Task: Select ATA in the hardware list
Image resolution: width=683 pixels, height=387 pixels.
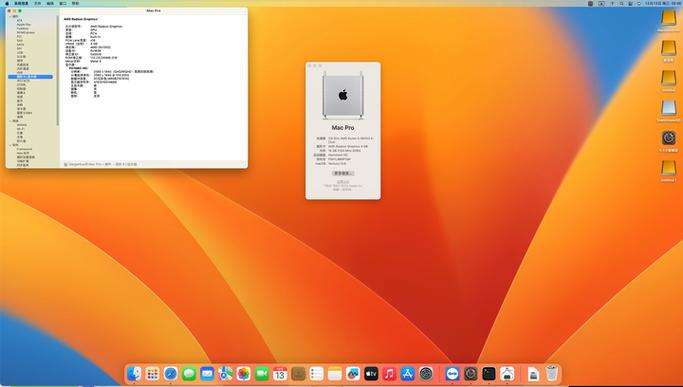Action: [20, 20]
